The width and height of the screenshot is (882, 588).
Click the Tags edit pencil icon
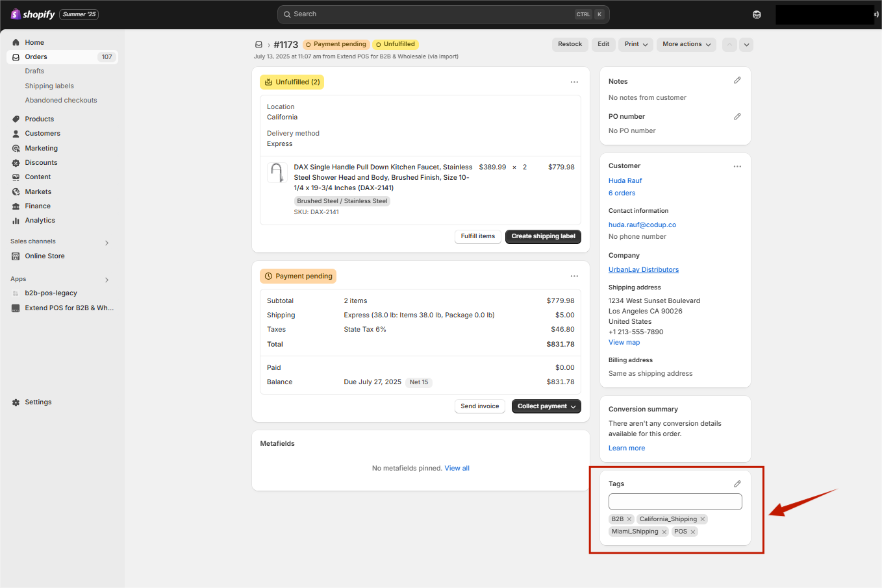737,484
